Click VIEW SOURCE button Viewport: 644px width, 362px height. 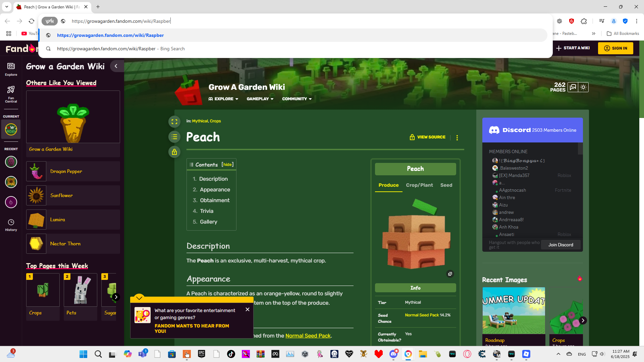click(x=428, y=137)
